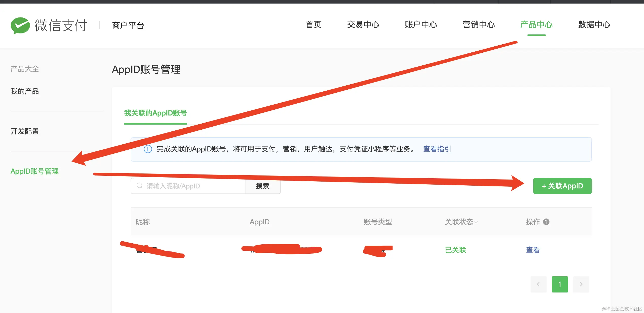Click the AppID column header
Image resolution: width=644 pixels, height=313 pixels.
[259, 222]
